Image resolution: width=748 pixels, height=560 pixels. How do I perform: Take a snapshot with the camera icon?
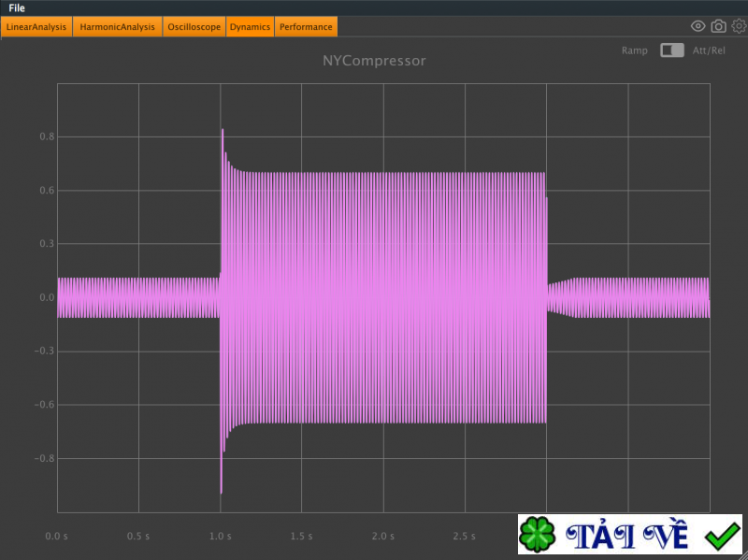coord(718,26)
